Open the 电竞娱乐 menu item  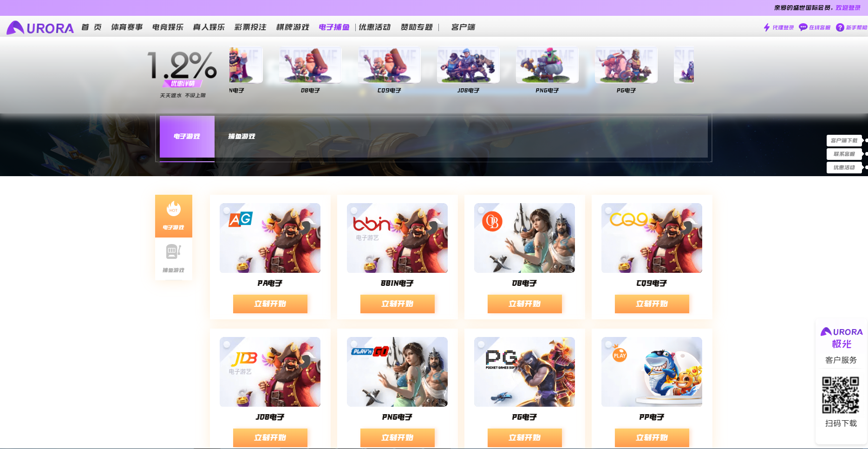coord(168,27)
